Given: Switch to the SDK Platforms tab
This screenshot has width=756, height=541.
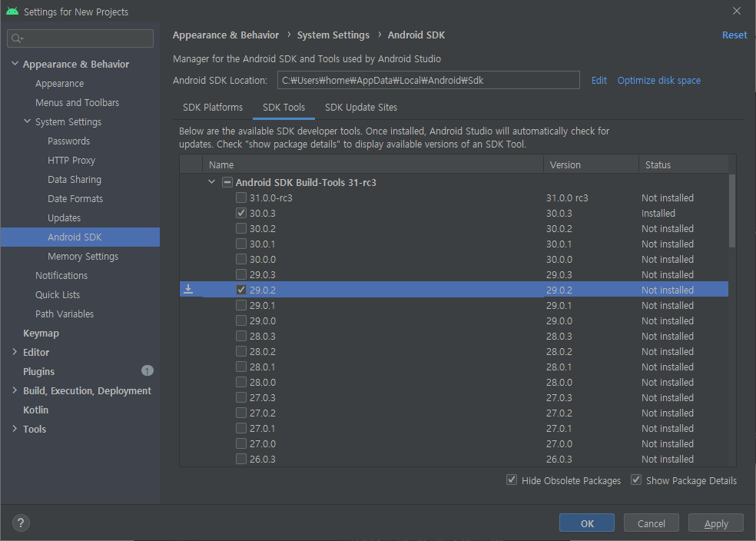Looking at the screenshot, I should pyautogui.click(x=213, y=107).
